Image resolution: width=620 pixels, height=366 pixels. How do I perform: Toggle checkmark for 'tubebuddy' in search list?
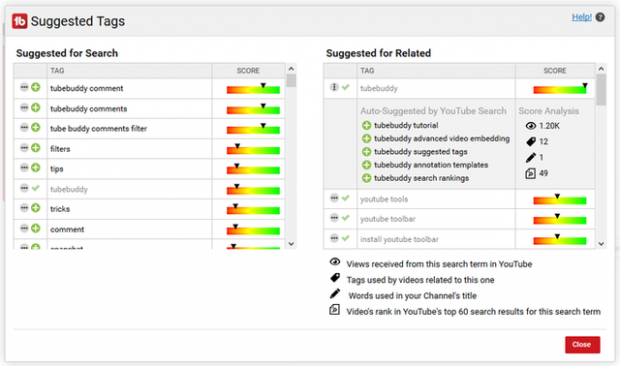coord(36,188)
